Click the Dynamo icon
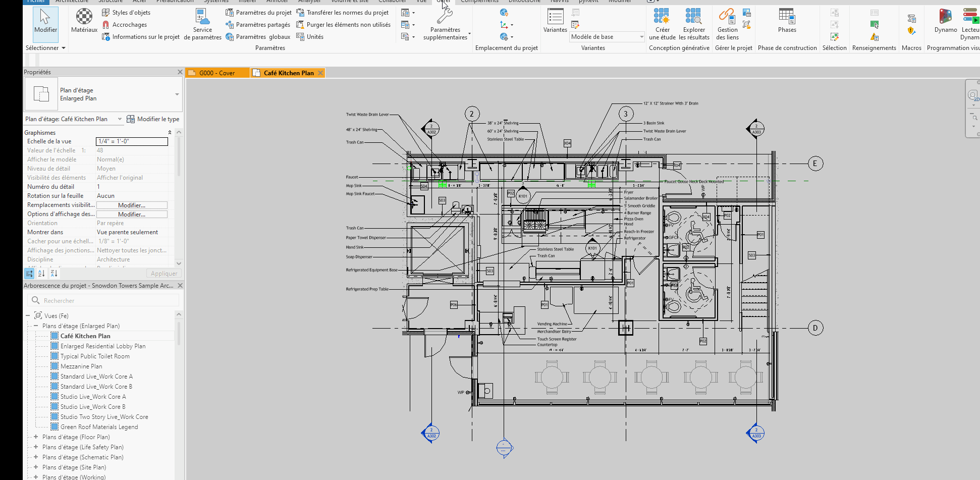 pos(945,21)
